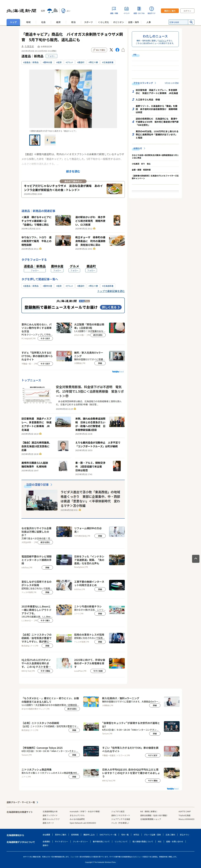Open ラピダス進出で苫小牧 feature article
Viewport: 201px width, 868px height.
(90, 499)
